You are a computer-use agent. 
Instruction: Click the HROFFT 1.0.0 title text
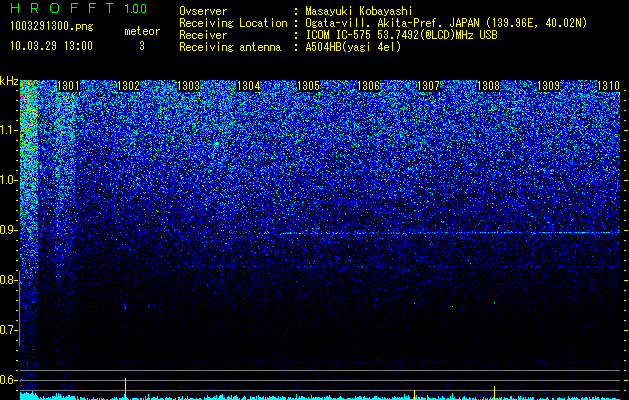tap(79, 8)
